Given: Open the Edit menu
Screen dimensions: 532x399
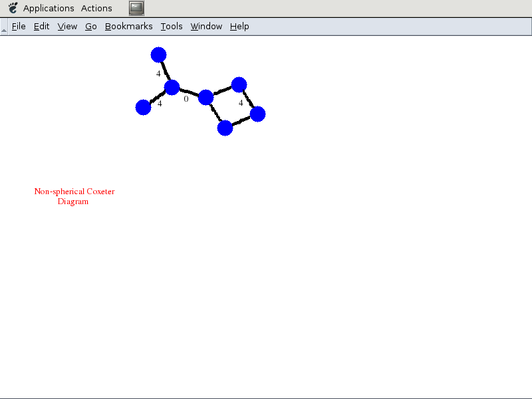Looking at the screenshot, I should (42, 27).
